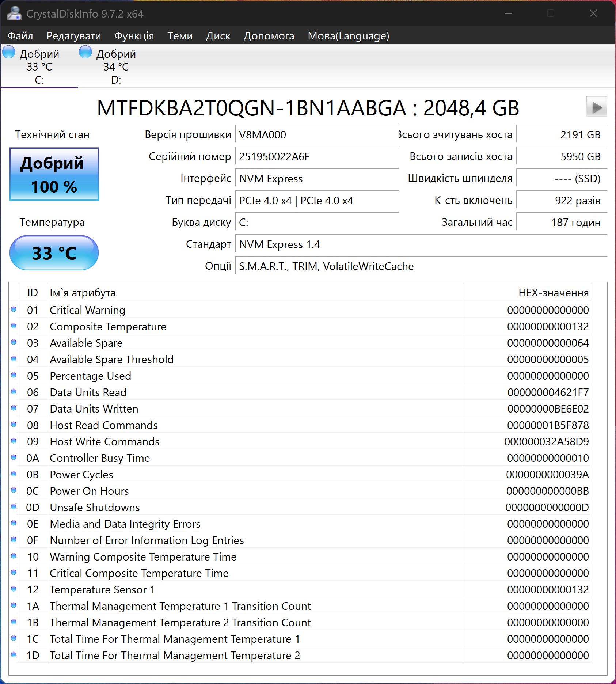Click hex value 0000000000039A for Power Cycles
The image size is (616, 684).
tap(547, 475)
